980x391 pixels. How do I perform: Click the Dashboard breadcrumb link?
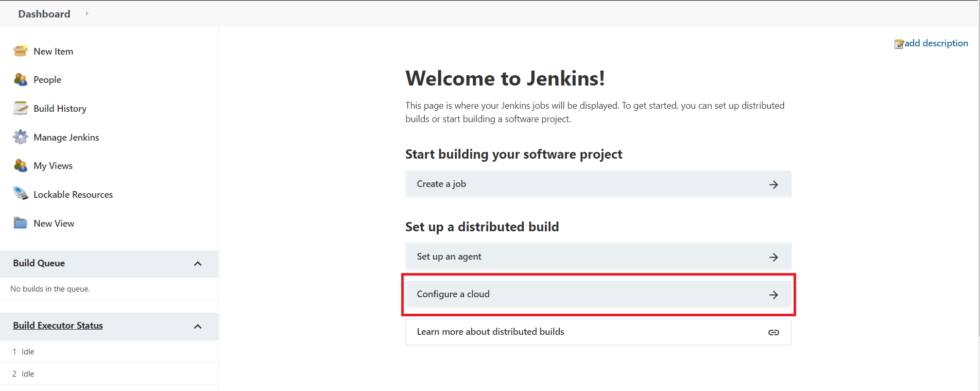[x=44, y=14]
